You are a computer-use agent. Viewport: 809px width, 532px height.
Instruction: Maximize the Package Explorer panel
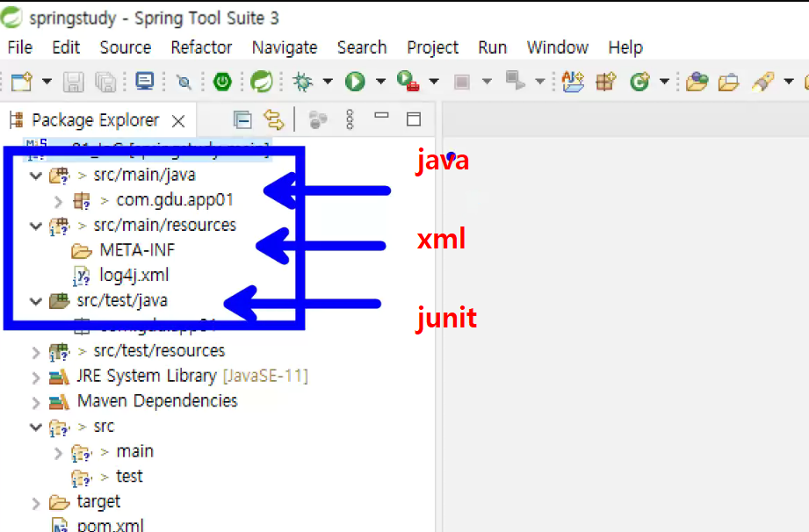click(414, 119)
